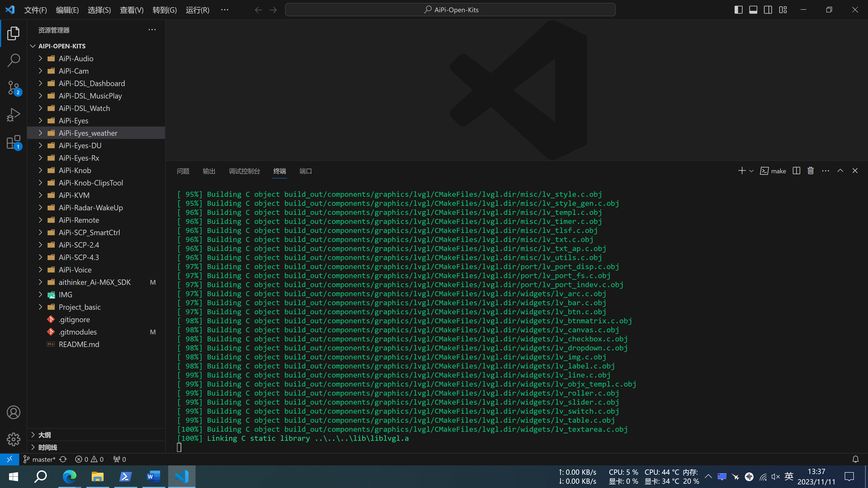868x488 pixels.
Task: Open the 运行(R) menu
Action: [198, 10]
